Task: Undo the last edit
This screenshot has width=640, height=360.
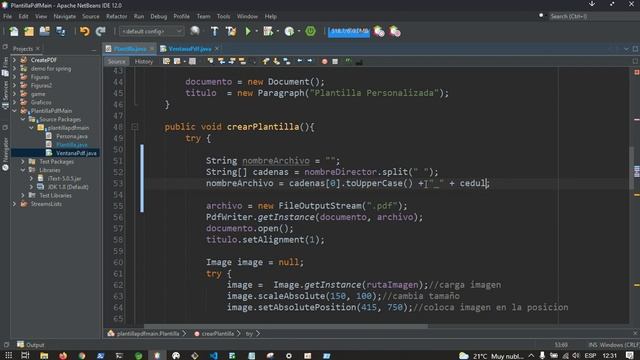Action: pos(84,31)
